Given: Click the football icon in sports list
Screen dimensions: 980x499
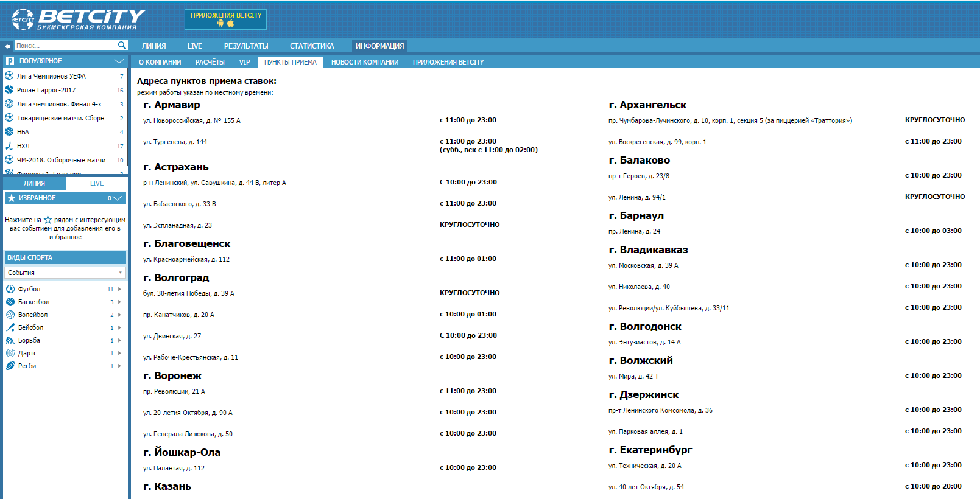Looking at the screenshot, I should point(10,289).
